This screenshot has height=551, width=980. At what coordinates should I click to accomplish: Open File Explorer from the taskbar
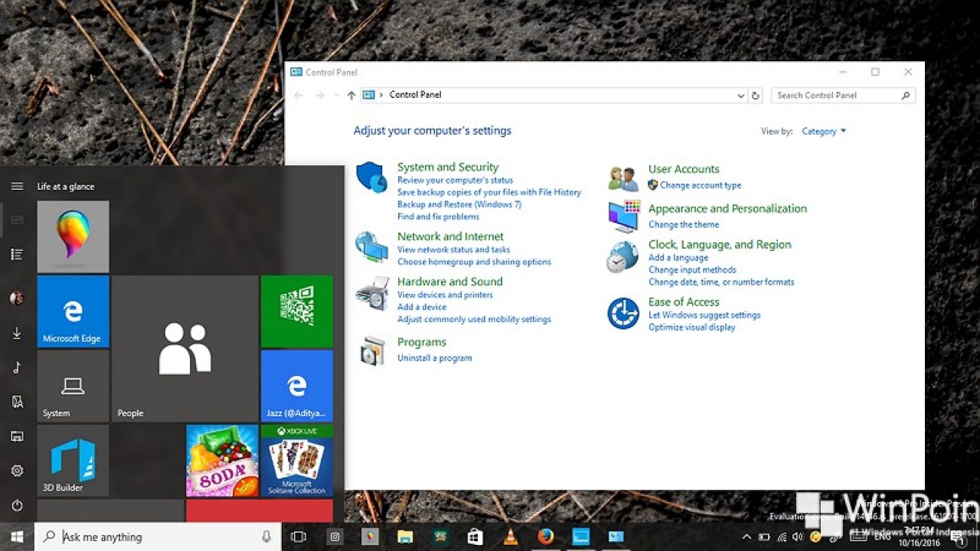coord(405,537)
